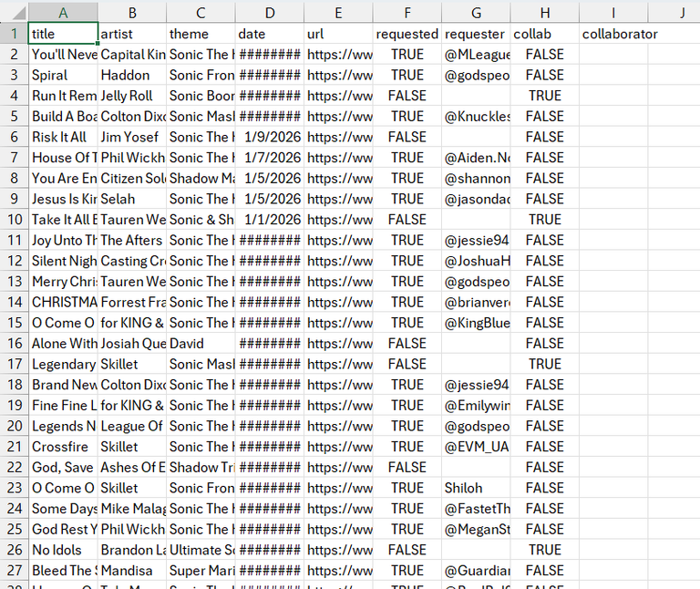Select the '@Guardian' requester cell
700x589 pixels.
tap(476, 570)
